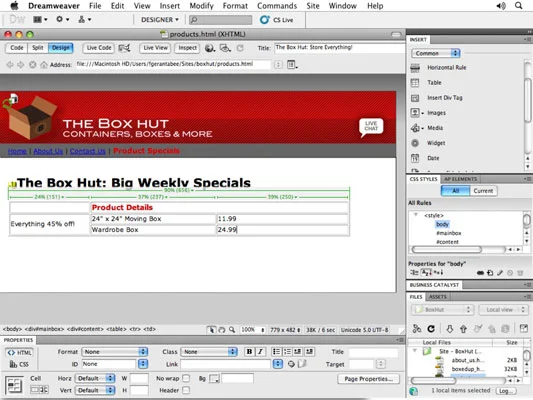The height and width of the screenshot is (400, 533).
Task: Click the Connect to remote host icon
Action: coord(417,329)
